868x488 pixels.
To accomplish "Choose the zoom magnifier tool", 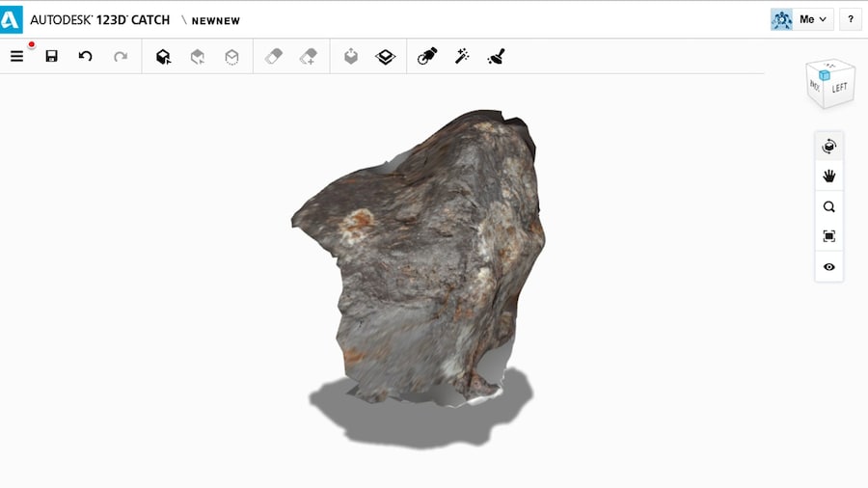I will pyautogui.click(x=828, y=207).
